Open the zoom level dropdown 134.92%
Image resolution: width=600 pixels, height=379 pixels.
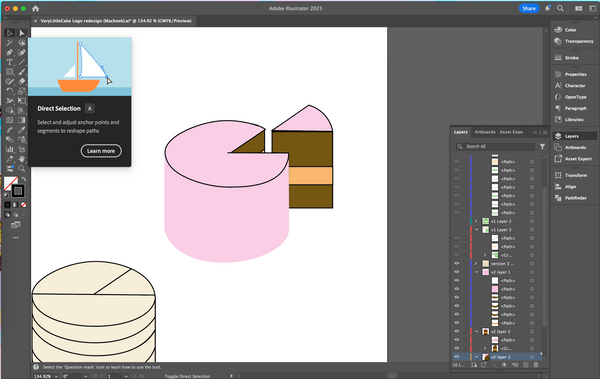click(x=56, y=376)
